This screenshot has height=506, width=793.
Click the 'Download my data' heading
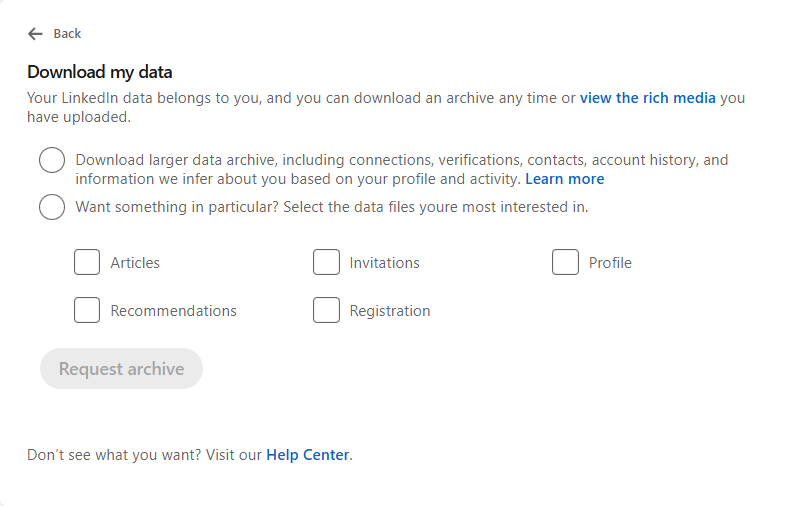[100, 72]
